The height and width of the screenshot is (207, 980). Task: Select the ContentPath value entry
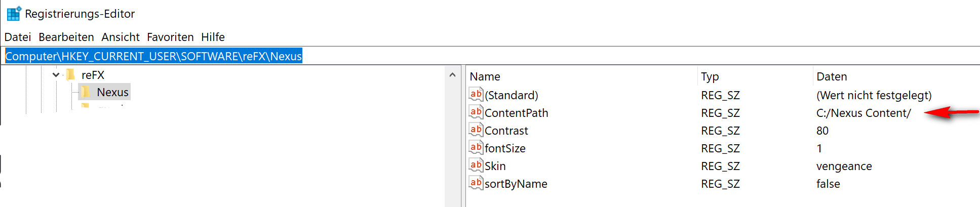click(x=516, y=113)
